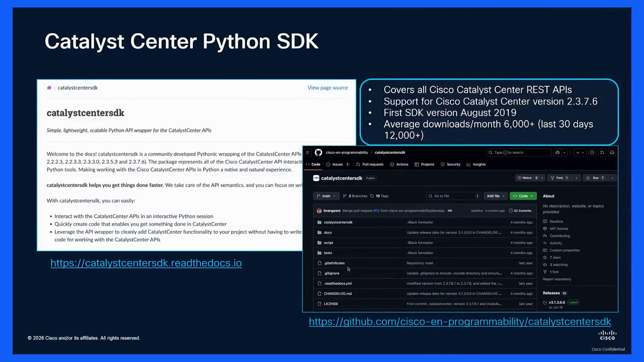Viewport: 644px width, 362px height.
Task: Open the pull requests icon in header
Action: (602, 153)
